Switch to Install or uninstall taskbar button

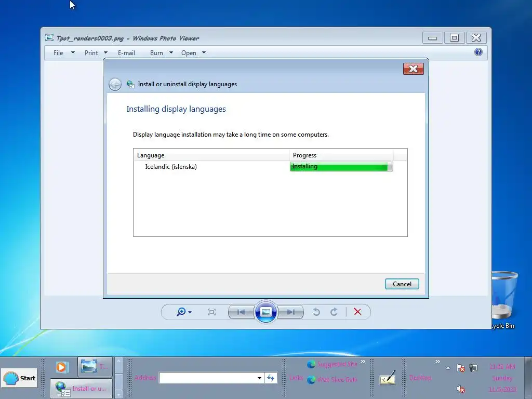(82, 389)
